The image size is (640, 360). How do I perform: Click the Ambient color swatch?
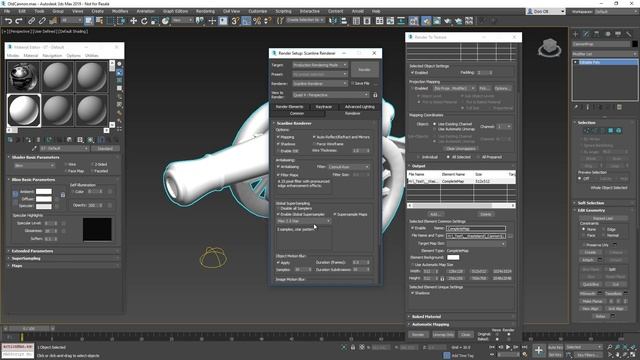tap(44, 191)
